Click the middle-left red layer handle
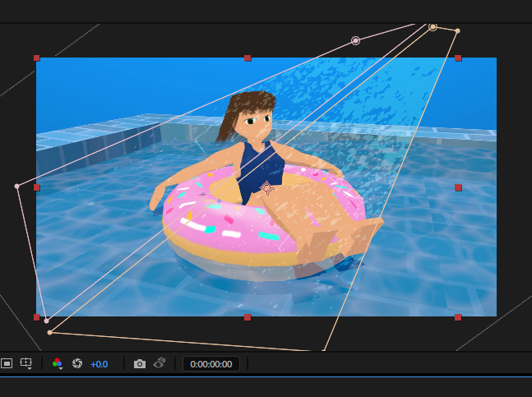 pos(37,187)
